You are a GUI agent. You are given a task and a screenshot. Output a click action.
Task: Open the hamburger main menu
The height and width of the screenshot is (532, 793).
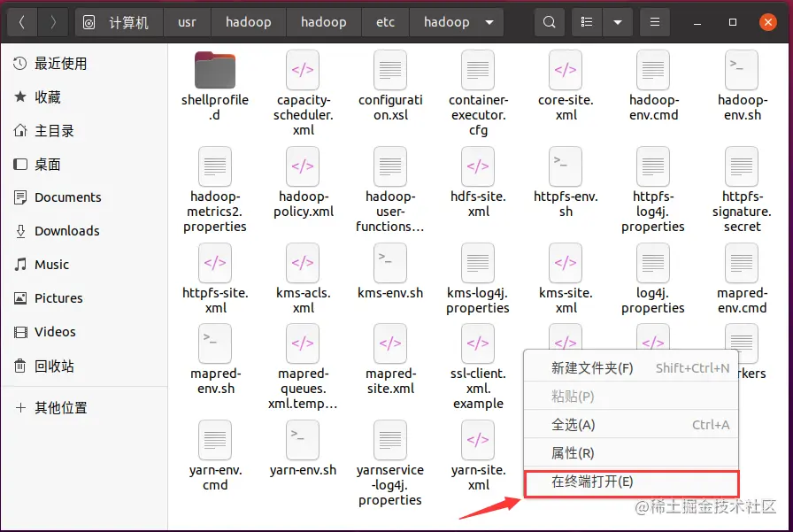coord(655,22)
